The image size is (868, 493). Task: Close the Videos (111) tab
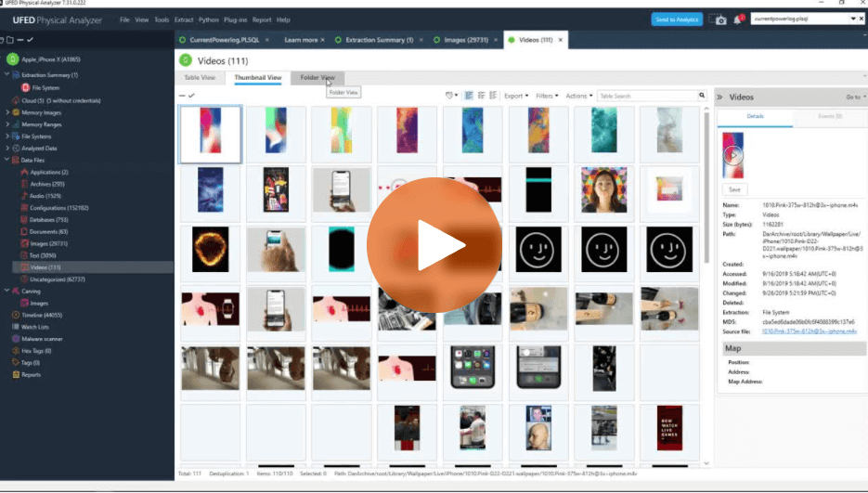tap(560, 40)
